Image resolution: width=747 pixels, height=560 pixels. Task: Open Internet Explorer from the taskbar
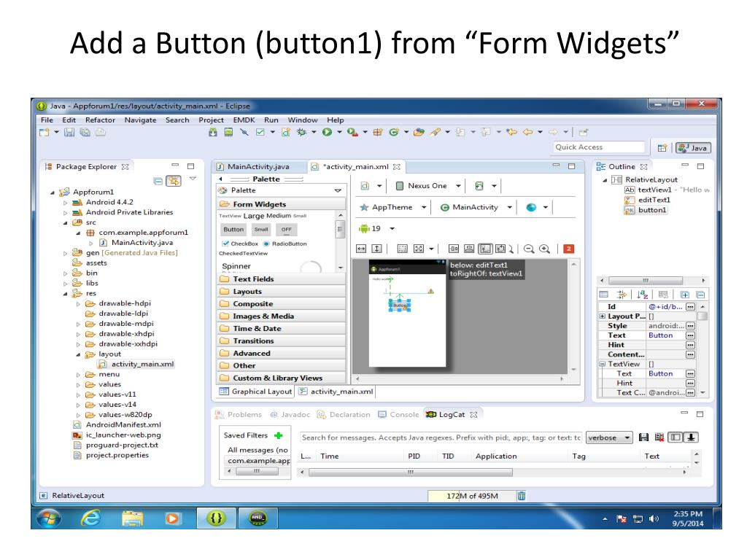coord(90,518)
